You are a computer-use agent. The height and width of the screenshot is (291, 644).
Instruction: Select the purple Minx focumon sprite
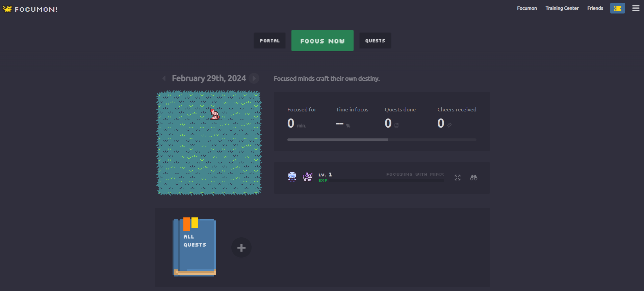[308, 177]
